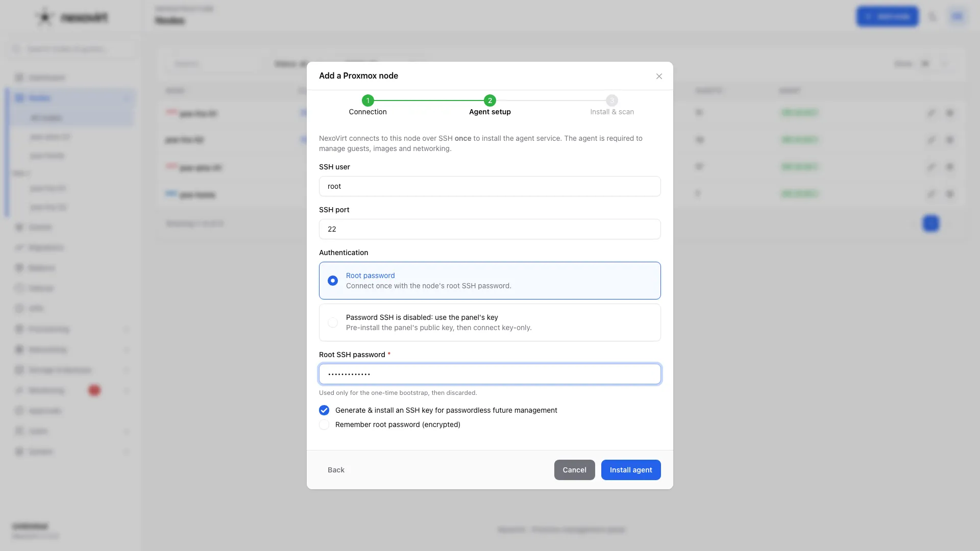Go Back to the previous step
The image size is (980, 551).
coord(336,470)
